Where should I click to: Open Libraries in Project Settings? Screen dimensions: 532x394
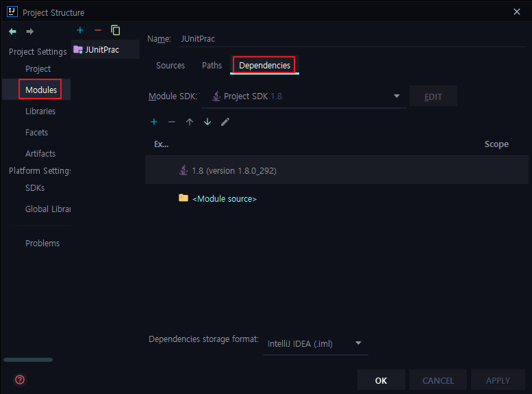coord(40,111)
